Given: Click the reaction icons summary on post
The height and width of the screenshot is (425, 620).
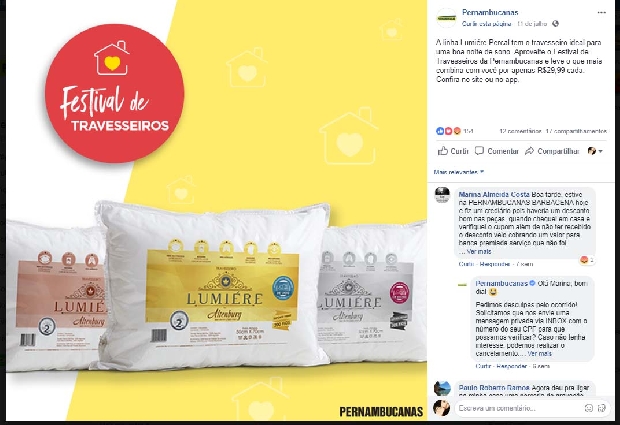Looking at the screenshot, I should pyautogui.click(x=449, y=131).
